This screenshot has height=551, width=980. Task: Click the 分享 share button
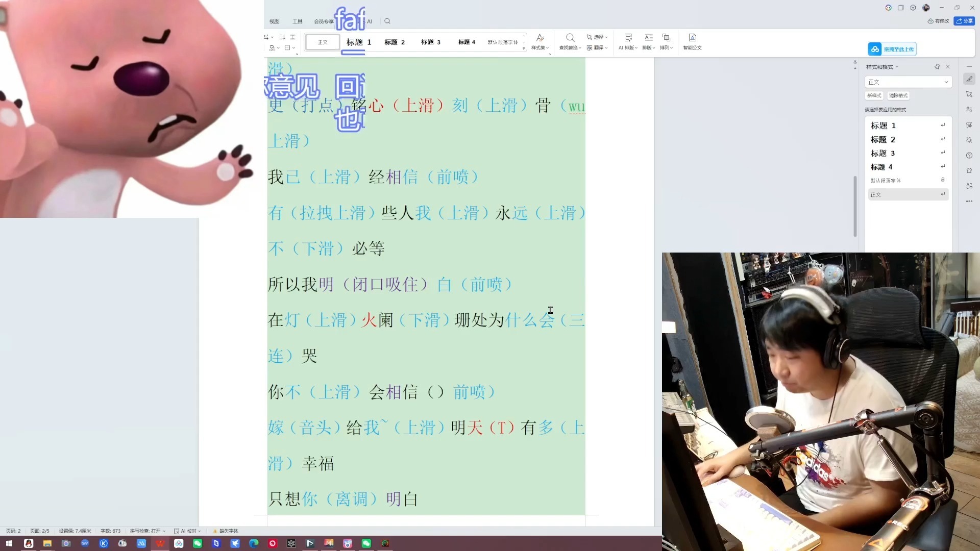point(964,21)
